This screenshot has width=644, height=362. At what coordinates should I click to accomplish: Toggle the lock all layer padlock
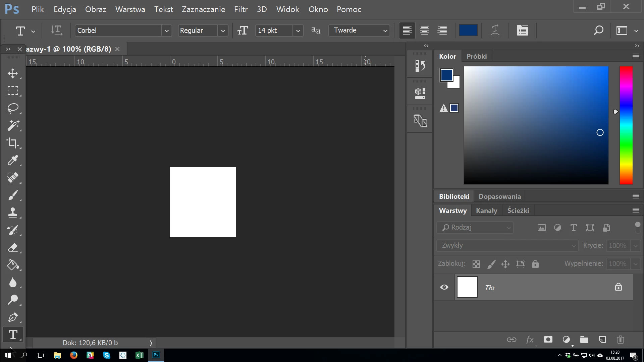click(x=535, y=264)
